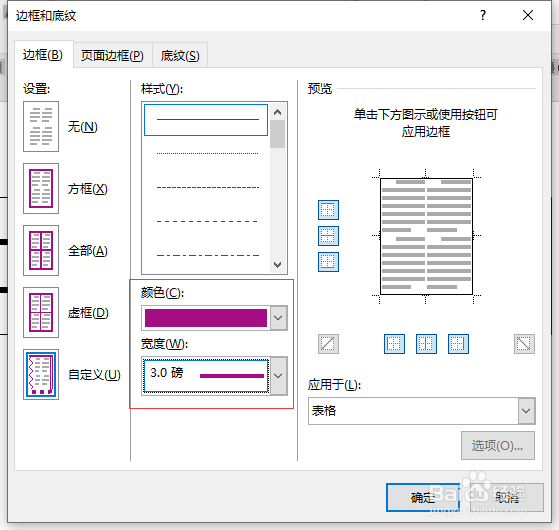
Task: Open the 底纹(S) shading tab
Action: (180, 55)
